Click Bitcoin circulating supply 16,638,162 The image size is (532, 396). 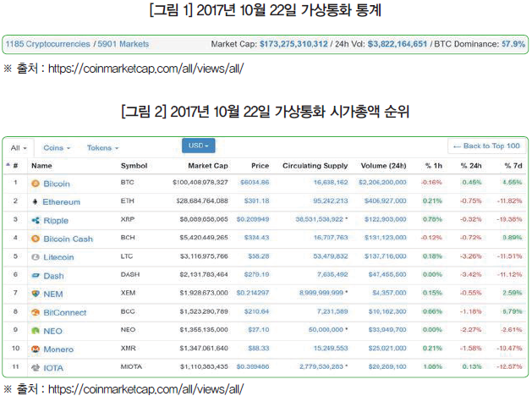(331, 183)
